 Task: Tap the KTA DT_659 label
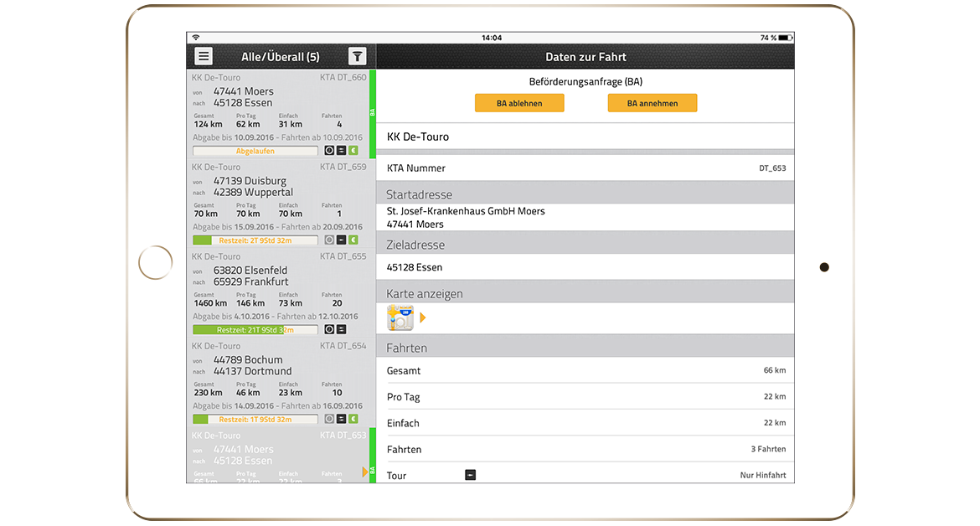pyautogui.click(x=343, y=167)
